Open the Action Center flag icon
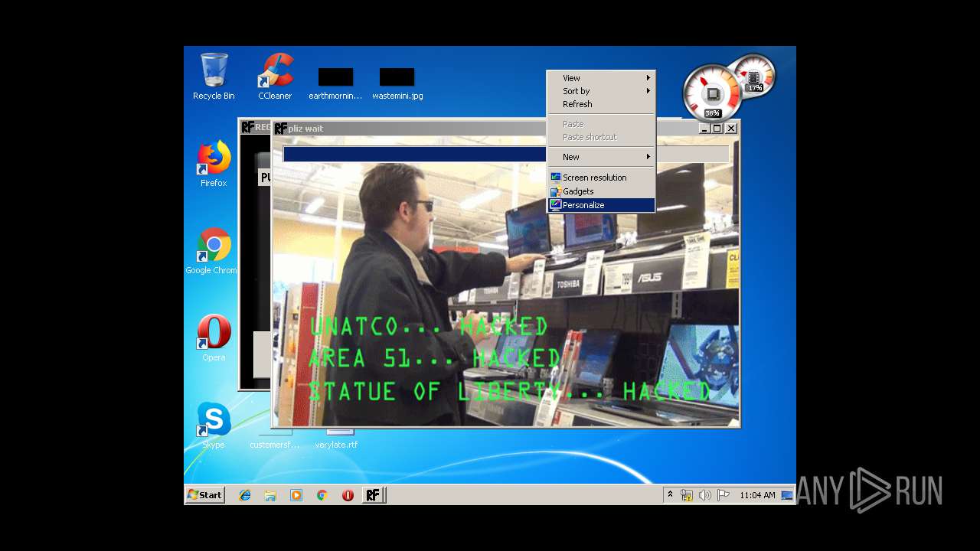980x551 pixels. 723,495
